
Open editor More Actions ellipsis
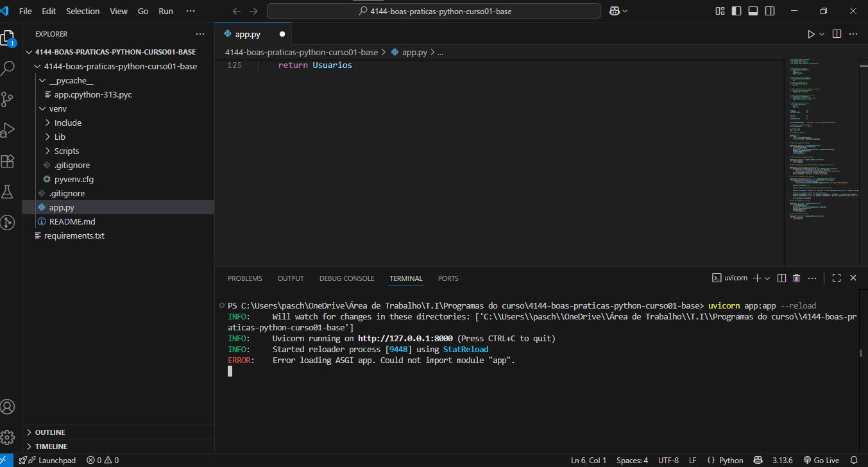pyautogui.click(x=854, y=34)
